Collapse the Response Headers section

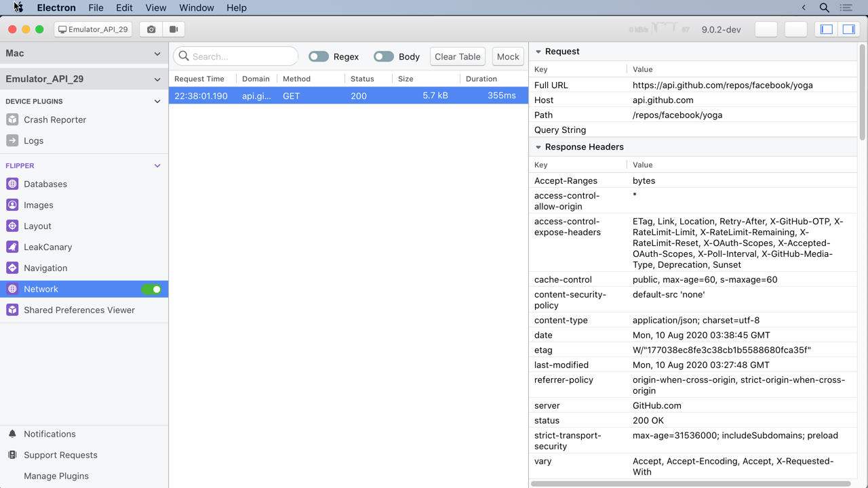pos(538,147)
